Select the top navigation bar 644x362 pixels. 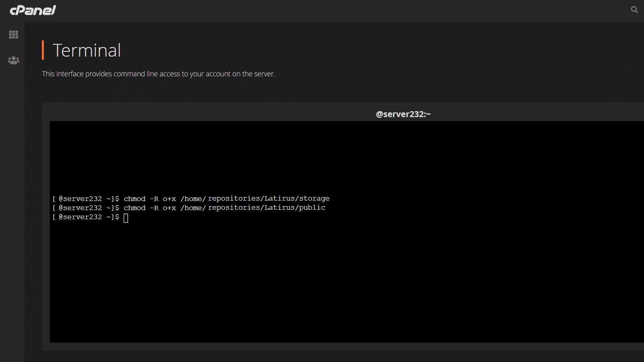pyautogui.click(x=316, y=11)
